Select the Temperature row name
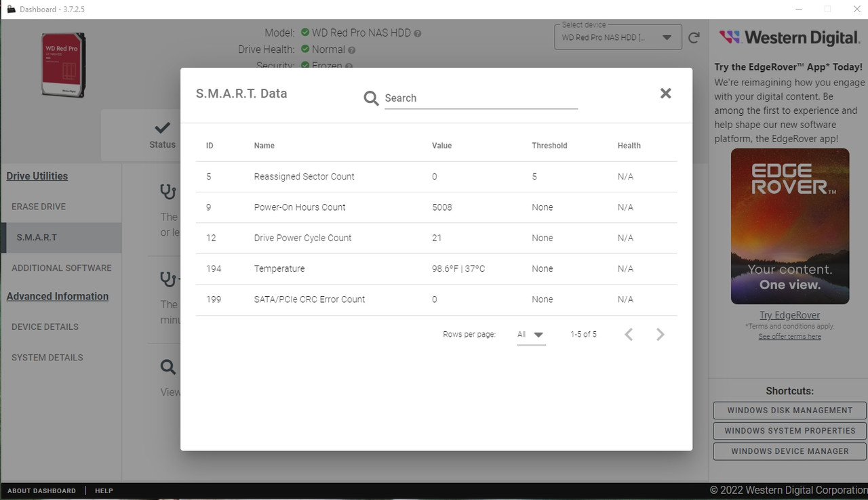Image resolution: width=868 pixels, height=500 pixels. point(279,269)
